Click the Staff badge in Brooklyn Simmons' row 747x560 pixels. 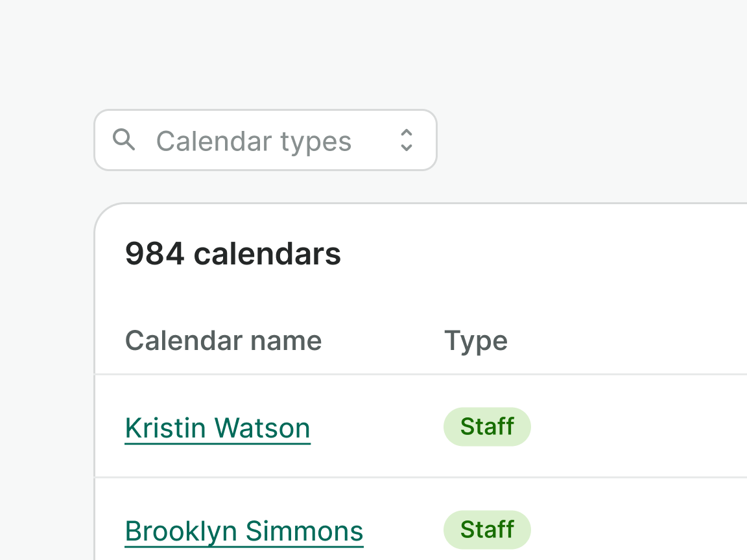[x=487, y=530]
